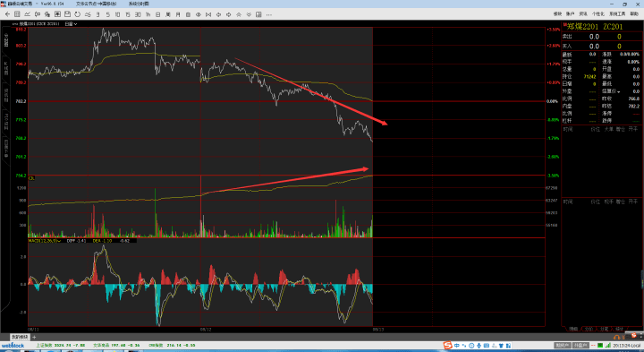
Task: Add a new tab with plus button
Action: pos(34,337)
